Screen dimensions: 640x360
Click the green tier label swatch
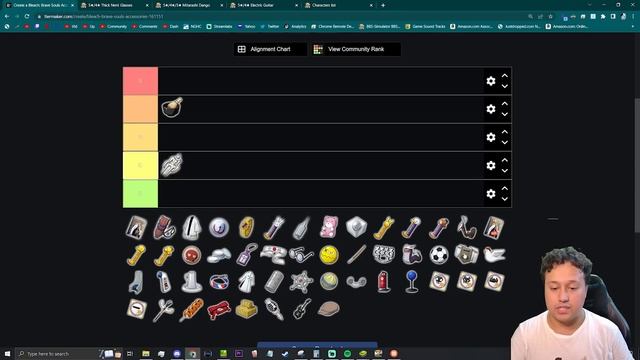[140, 193]
